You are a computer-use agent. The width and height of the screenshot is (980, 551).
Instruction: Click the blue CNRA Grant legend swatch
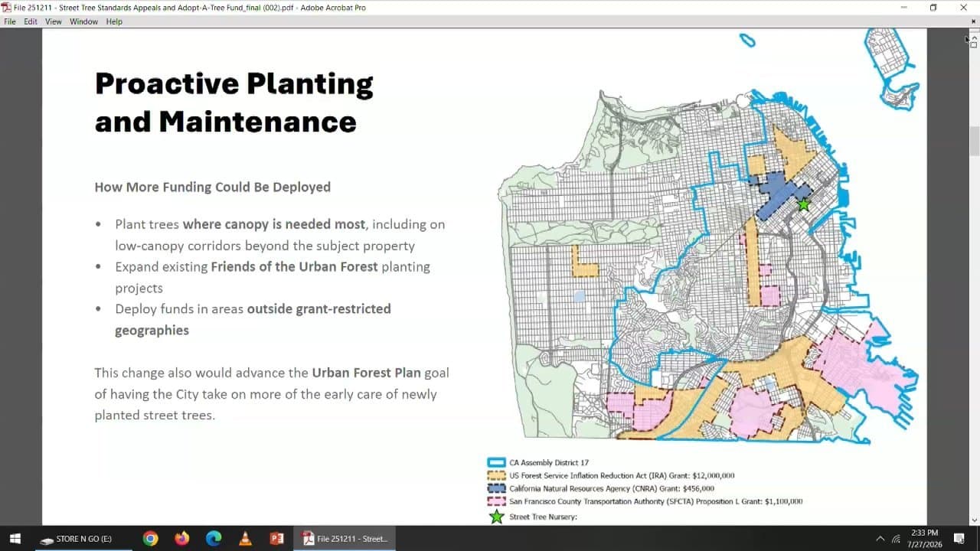pos(497,488)
